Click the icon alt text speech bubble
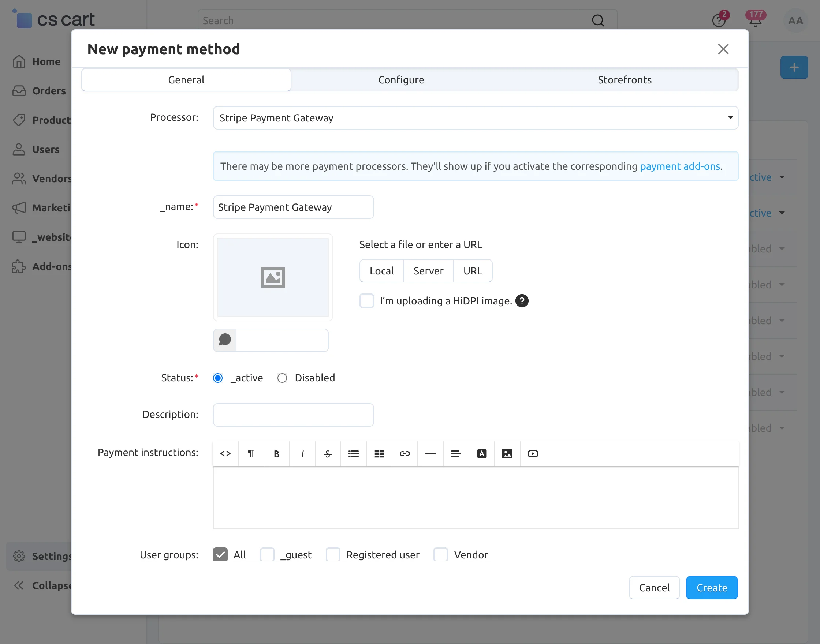The image size is (820, 644). tap(225, 340)
